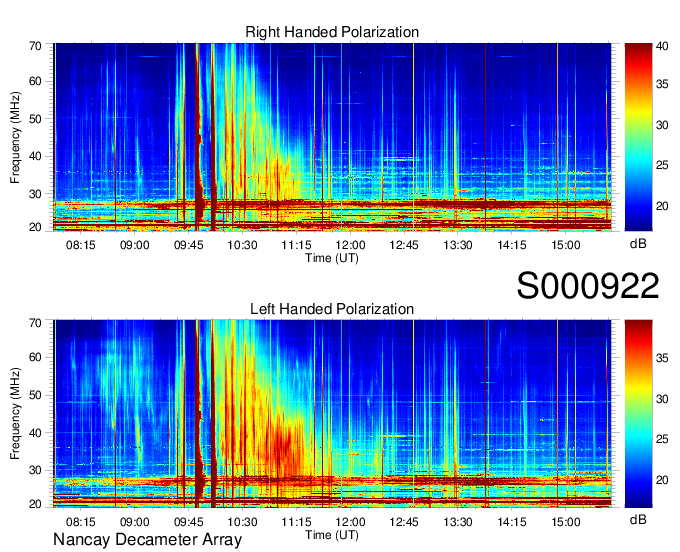Click the 40 value on top color bar
This screenshot has height=552, width=680.
[x=662, y=46]
